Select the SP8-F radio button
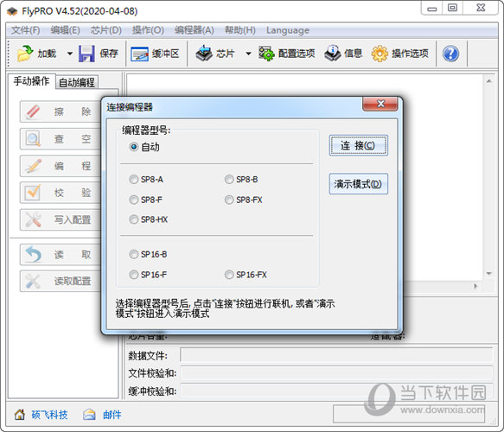 134,200
